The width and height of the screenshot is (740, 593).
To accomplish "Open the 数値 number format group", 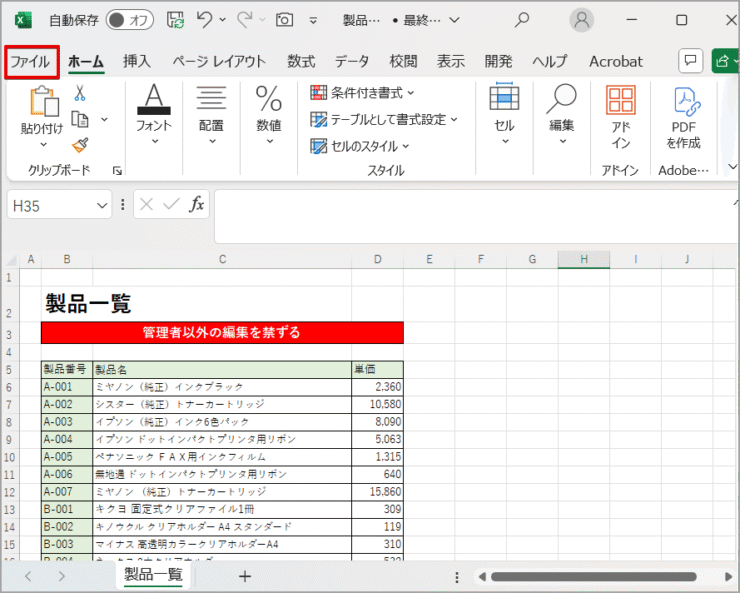I will (269, 115).
